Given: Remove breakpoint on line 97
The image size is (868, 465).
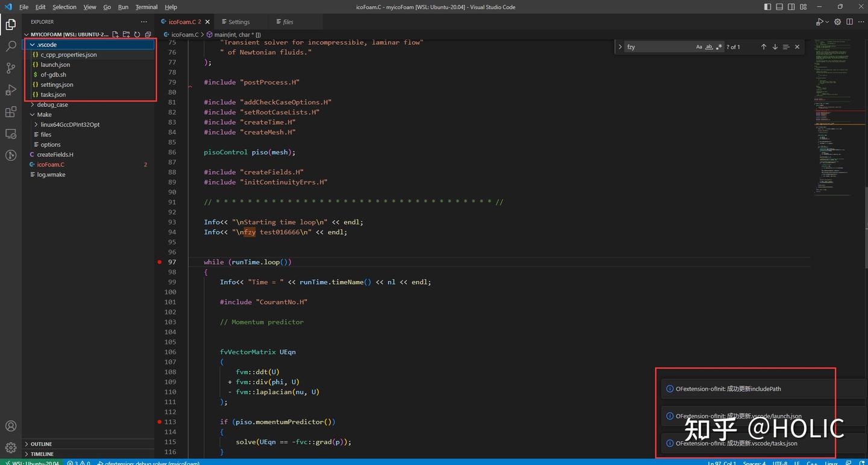Looking at the screenshot, I should [x=160, y=262].
